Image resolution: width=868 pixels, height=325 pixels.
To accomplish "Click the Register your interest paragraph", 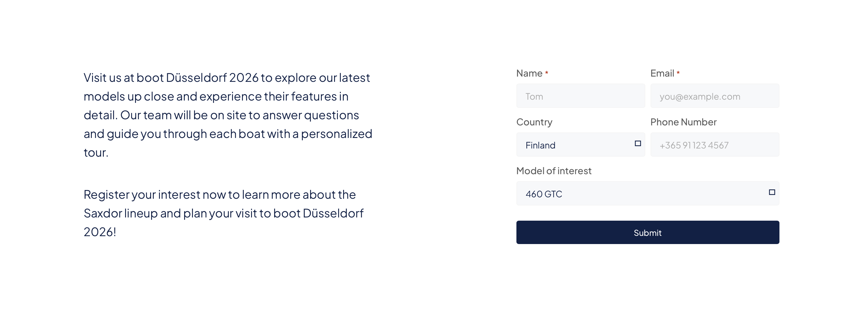I will coord(223,213).
